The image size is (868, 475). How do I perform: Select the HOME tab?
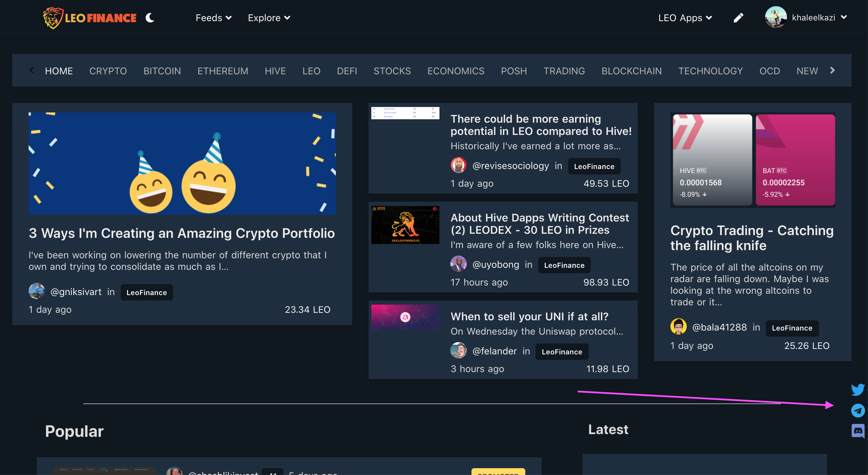(x=59, y=71)
